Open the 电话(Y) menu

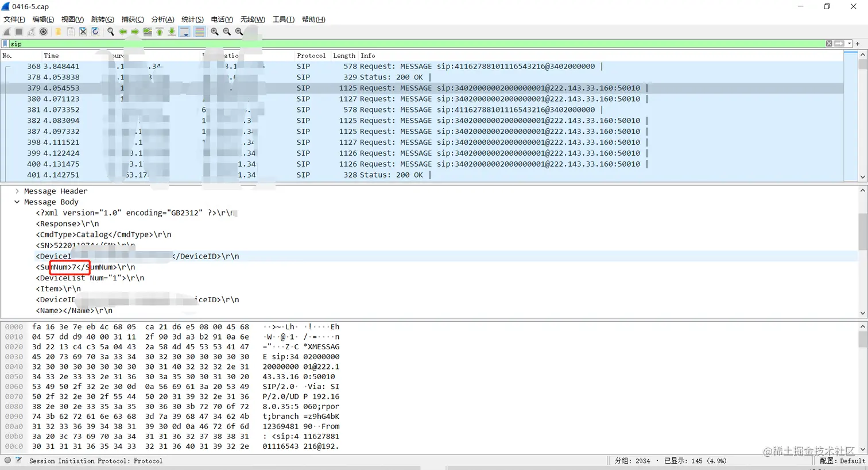(222, 20)
